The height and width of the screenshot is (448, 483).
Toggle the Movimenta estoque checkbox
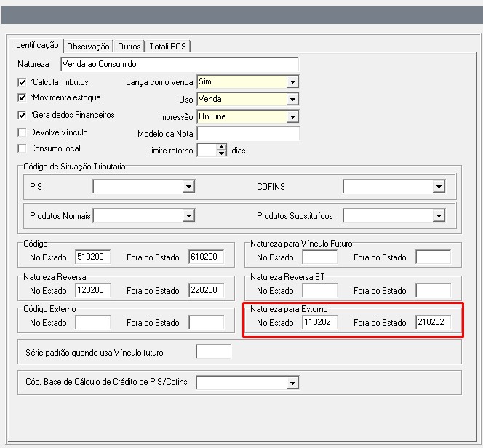pyautogui.click(x=22, y=98)
